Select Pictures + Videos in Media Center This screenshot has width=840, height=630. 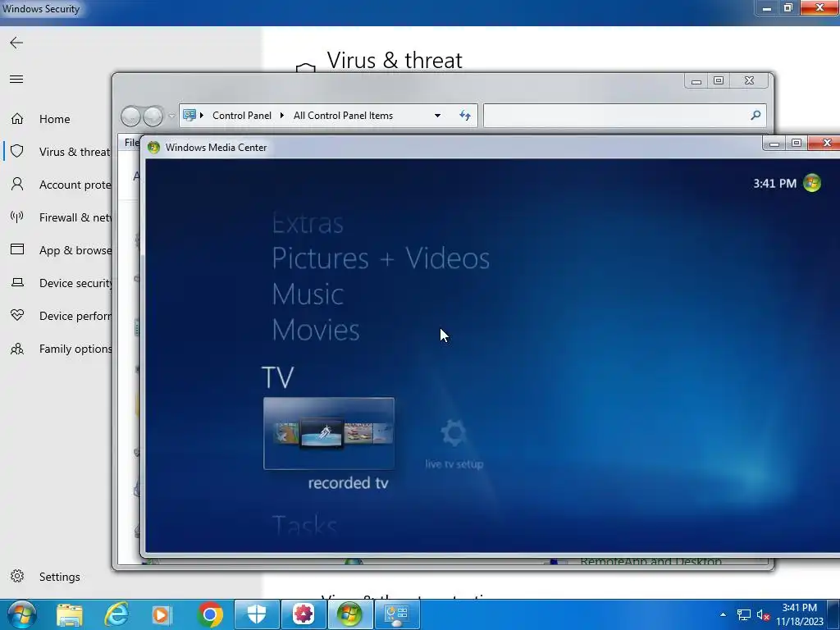click(381, 258)
